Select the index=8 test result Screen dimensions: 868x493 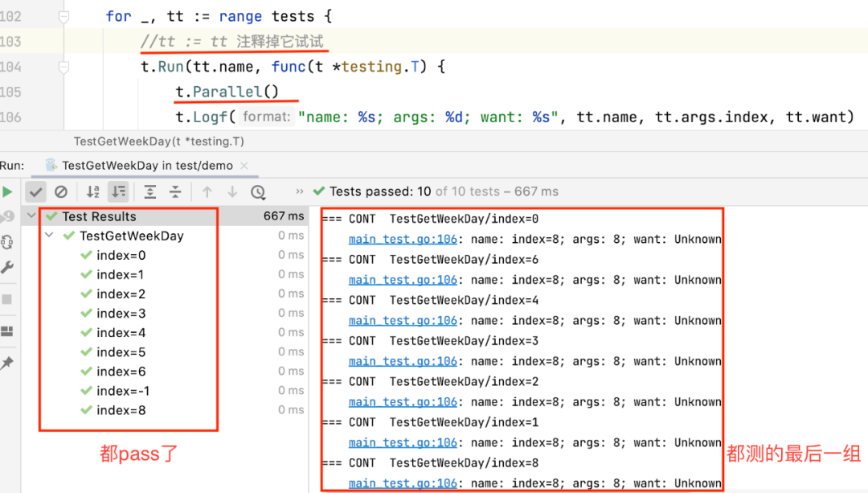(121, 411)
